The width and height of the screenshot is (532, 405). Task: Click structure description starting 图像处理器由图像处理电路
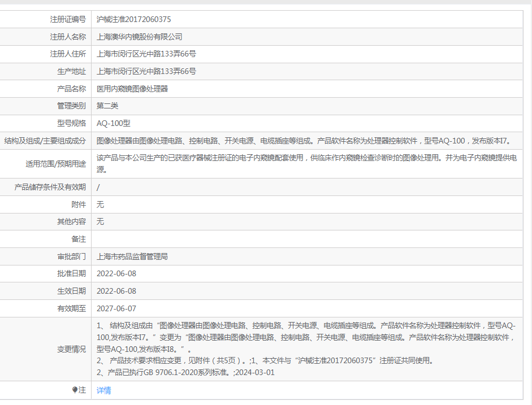[x=304, y=141]
